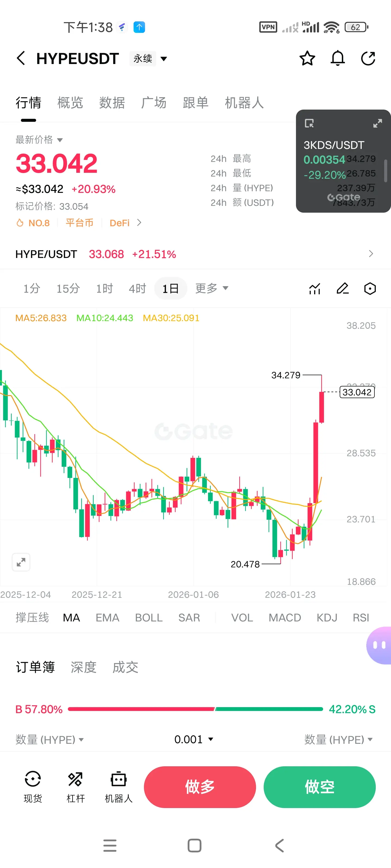The width and height of the screenshot is (391, 868).
Task: Expand the DeFi tags chevron
Action: 139,222
